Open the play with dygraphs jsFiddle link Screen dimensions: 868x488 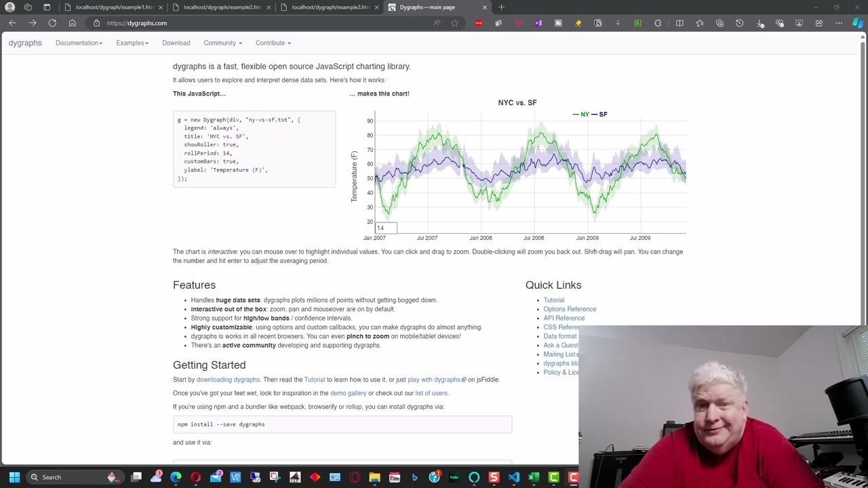coord(437,380)
